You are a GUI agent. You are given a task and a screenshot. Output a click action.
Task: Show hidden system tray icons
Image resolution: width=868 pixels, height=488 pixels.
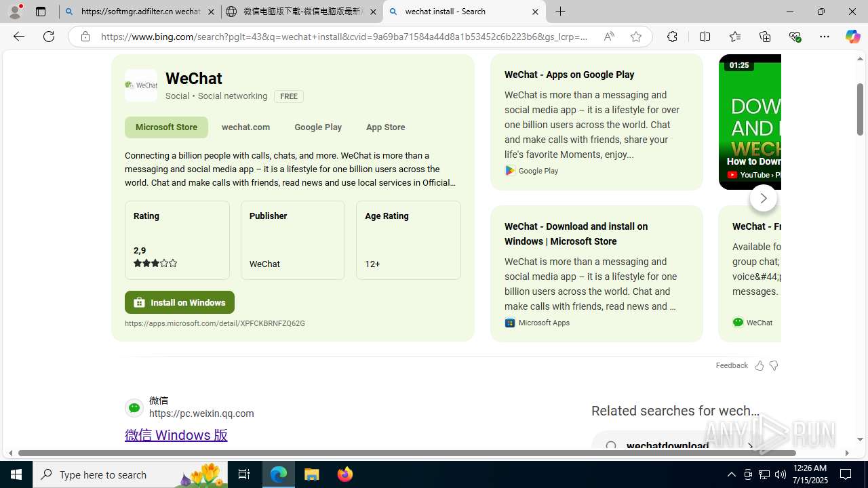(x=731, y=474)
